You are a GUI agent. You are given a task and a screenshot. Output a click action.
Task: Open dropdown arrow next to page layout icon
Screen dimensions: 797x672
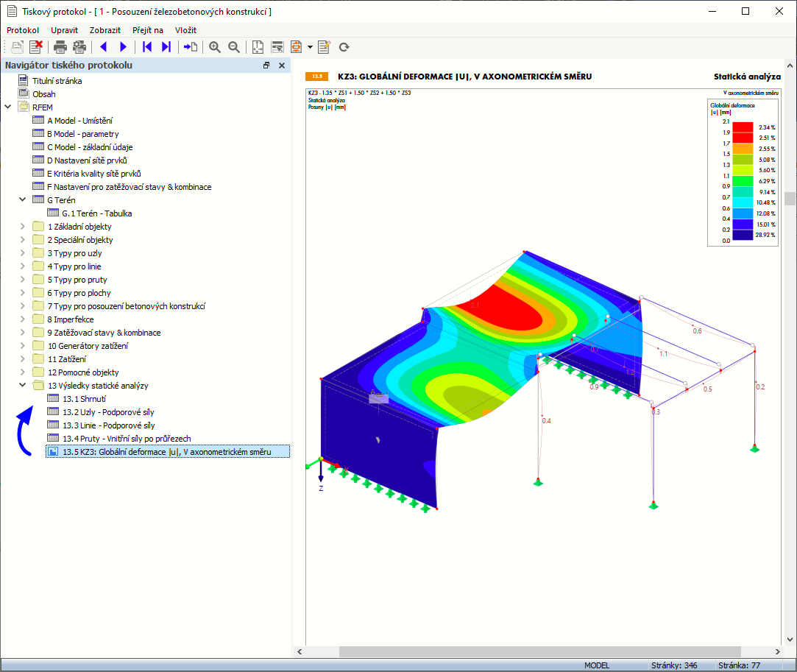coord(310,47)
